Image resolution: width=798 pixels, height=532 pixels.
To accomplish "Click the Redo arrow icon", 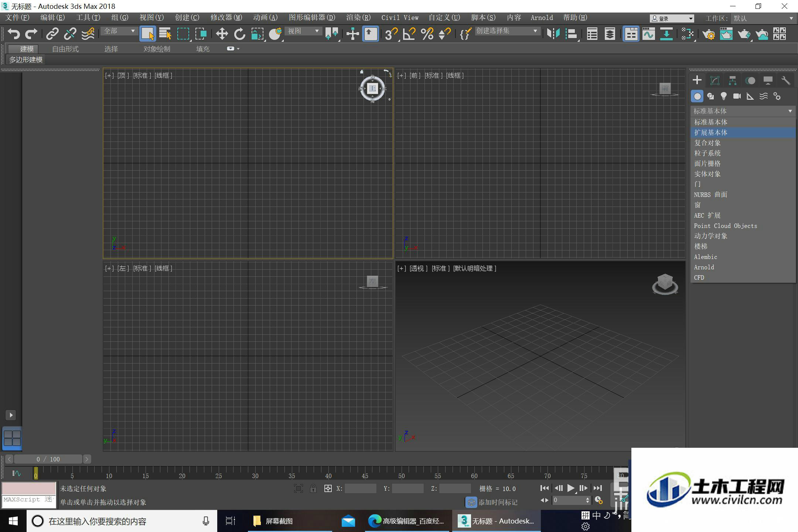I will click(x=31, y=34).
